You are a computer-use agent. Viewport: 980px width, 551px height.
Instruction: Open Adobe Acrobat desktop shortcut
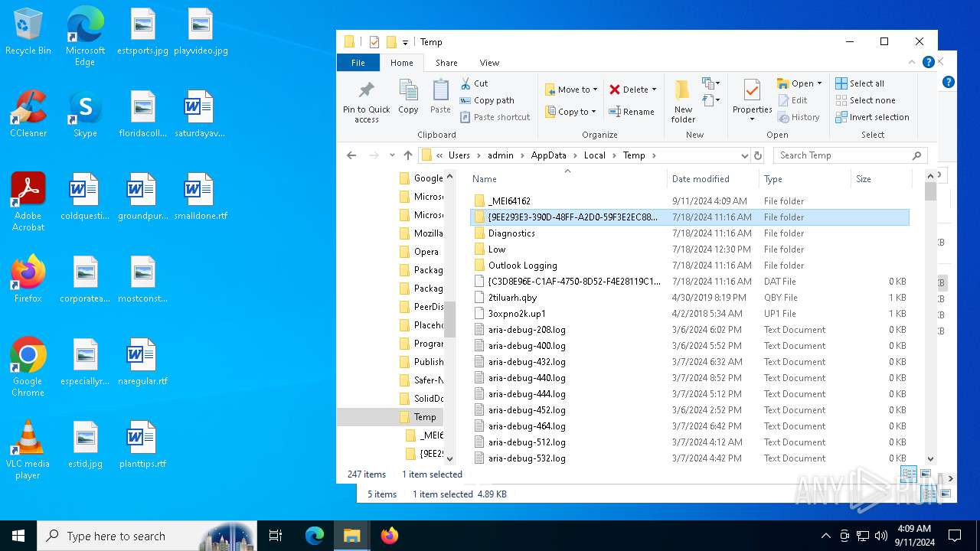tap(28, 202)
